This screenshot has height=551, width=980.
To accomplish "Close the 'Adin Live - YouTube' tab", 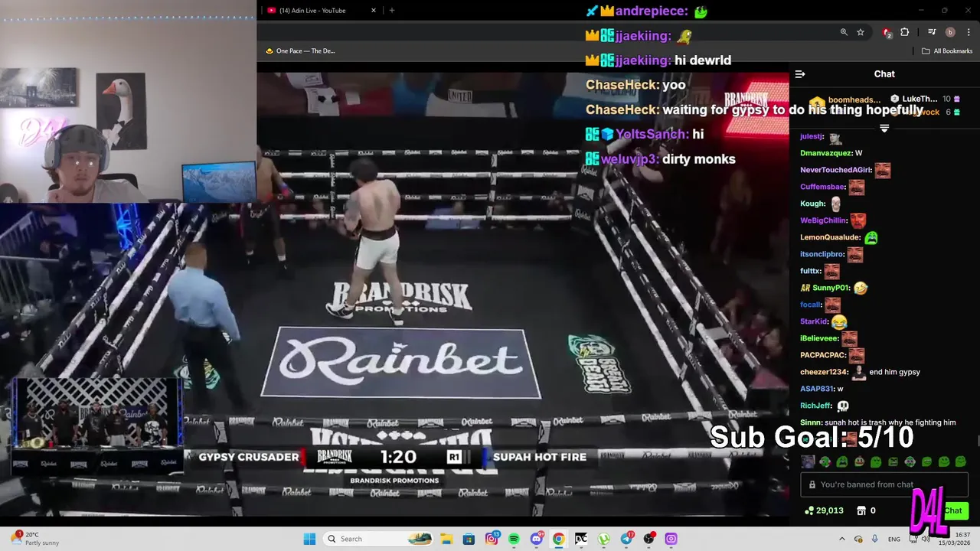I will tap(374, 11).
